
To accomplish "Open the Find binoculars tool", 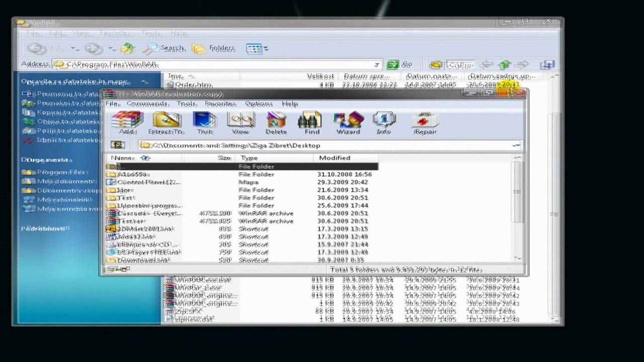I will (x=311, y=123).
